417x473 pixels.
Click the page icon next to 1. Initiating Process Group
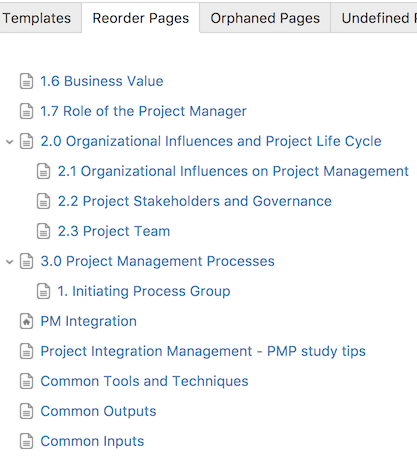coord(43,291)
